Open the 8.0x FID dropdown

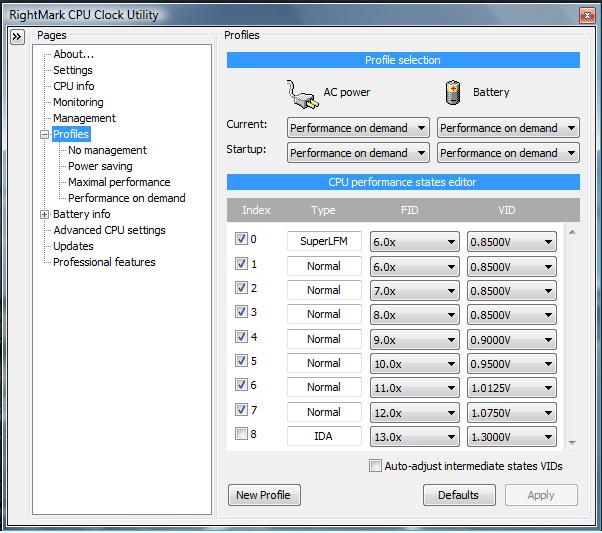click(415, 315)
